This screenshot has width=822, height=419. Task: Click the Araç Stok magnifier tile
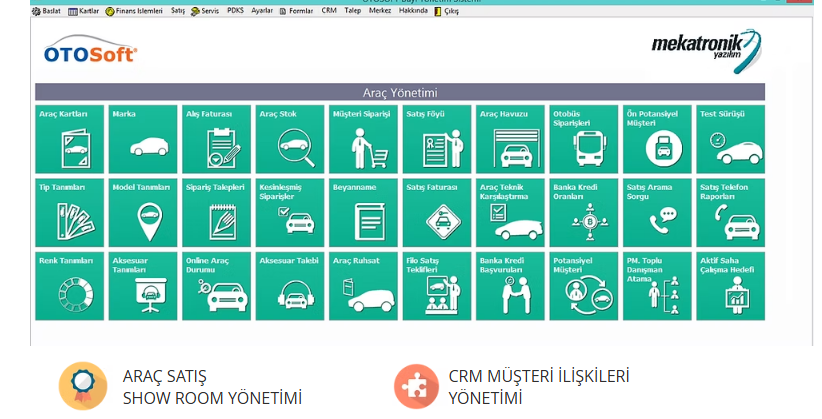coord(290,139)
